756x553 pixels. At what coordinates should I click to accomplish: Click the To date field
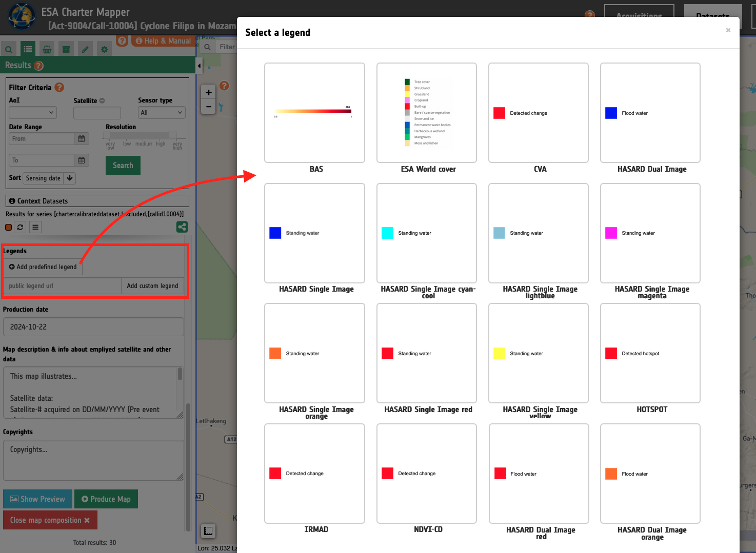coord(42,160)
